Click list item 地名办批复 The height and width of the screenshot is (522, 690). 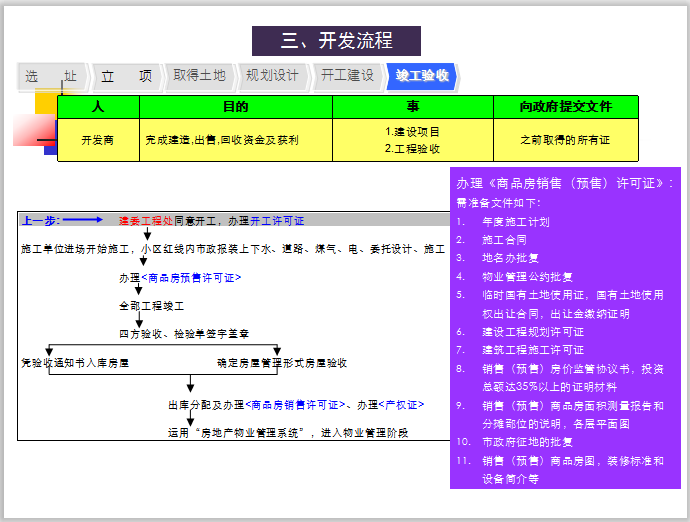click(x=510, y=258)
